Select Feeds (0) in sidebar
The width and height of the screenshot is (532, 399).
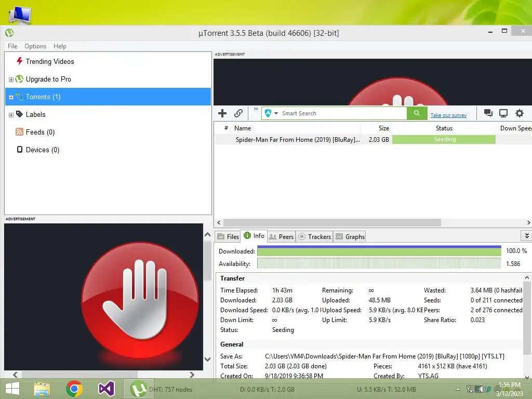pyautogui.click(x=40, y=132)
